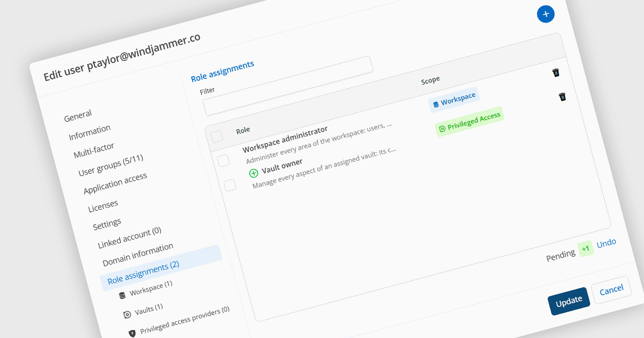Click the Workspace database icon in sidebar
The width and height of the screenshot is (644, 338).
[122, 295]
